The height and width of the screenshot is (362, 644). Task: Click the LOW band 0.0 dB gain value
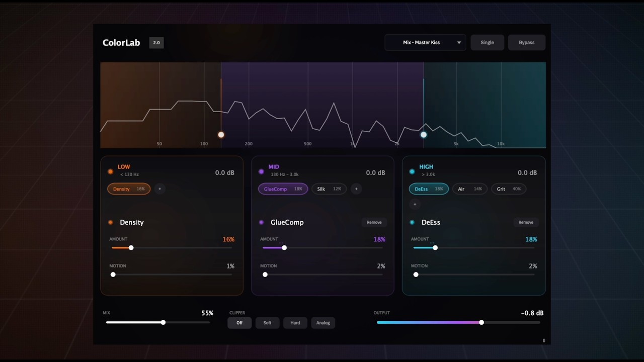click(224, 172)
